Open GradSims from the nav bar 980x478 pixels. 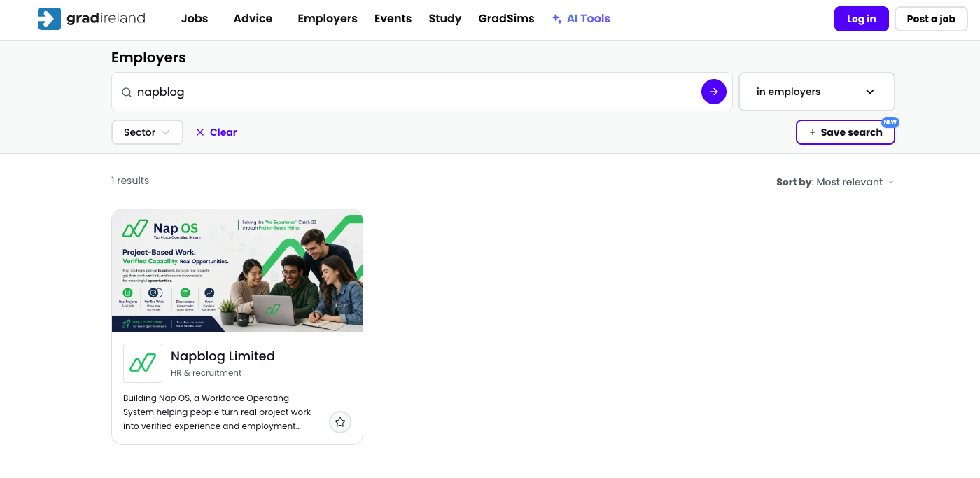tap(506, 19)
